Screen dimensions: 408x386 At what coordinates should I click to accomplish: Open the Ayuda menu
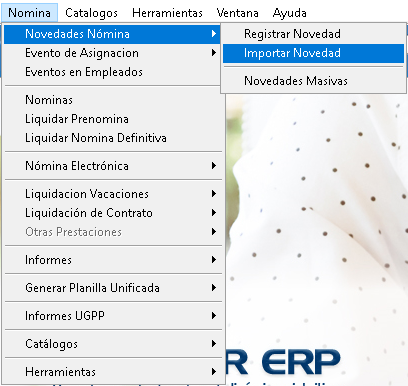point(290,13)
